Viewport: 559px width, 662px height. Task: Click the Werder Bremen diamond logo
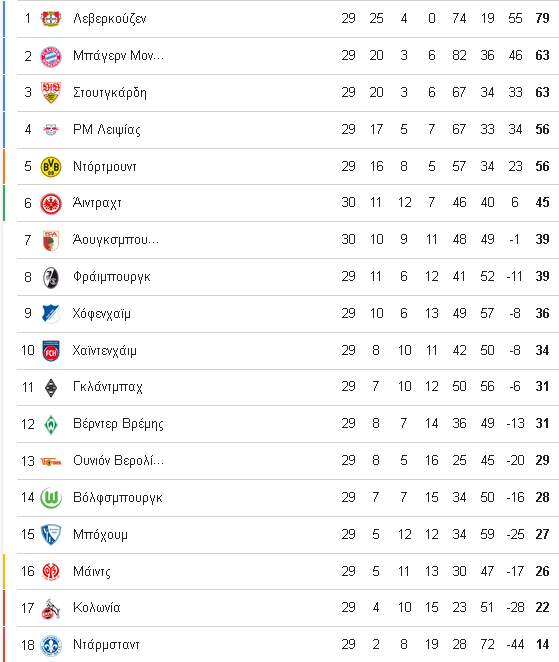click(x=51, y=424)
